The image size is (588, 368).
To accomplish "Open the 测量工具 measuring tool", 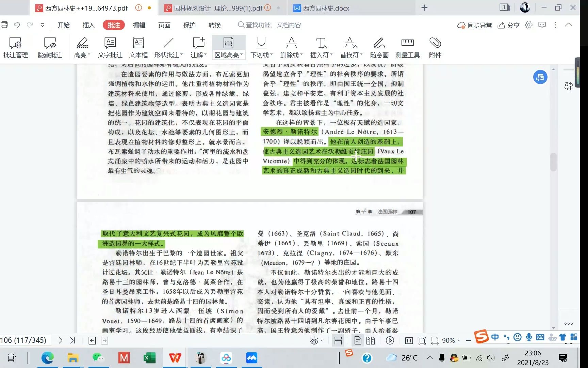I will [x=407, y=47].
